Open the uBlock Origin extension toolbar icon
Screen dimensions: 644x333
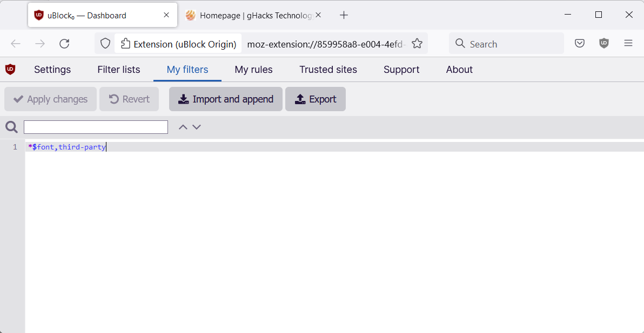(603, 43)
